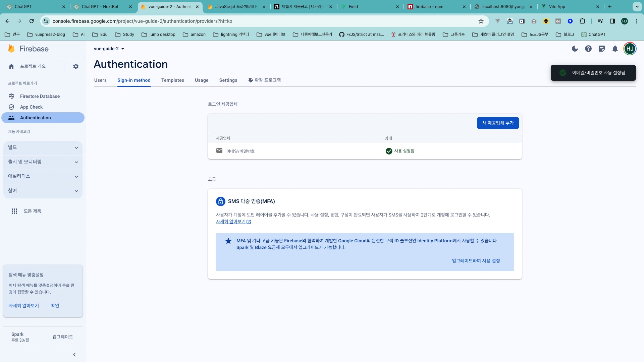Open Firestore Database in sidebar
Image resolution: width=644 pixels, height=362 pixels.
pyautogui.click(x=43, y=96)
